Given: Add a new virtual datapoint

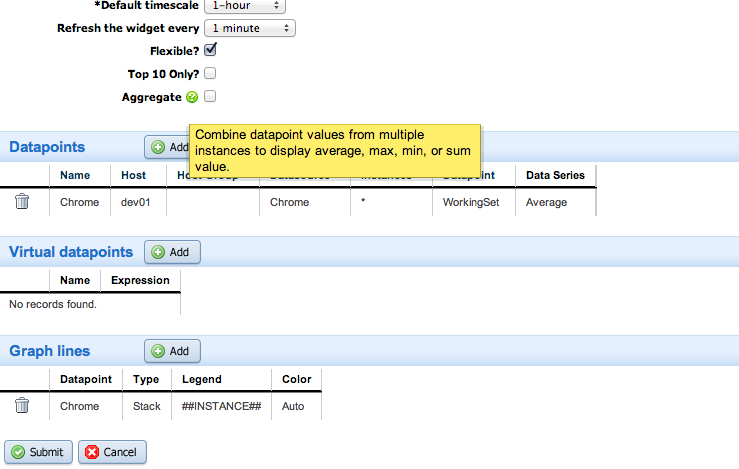Looking at the screenshot, I should pyautogui.click(x=172, y=252).
